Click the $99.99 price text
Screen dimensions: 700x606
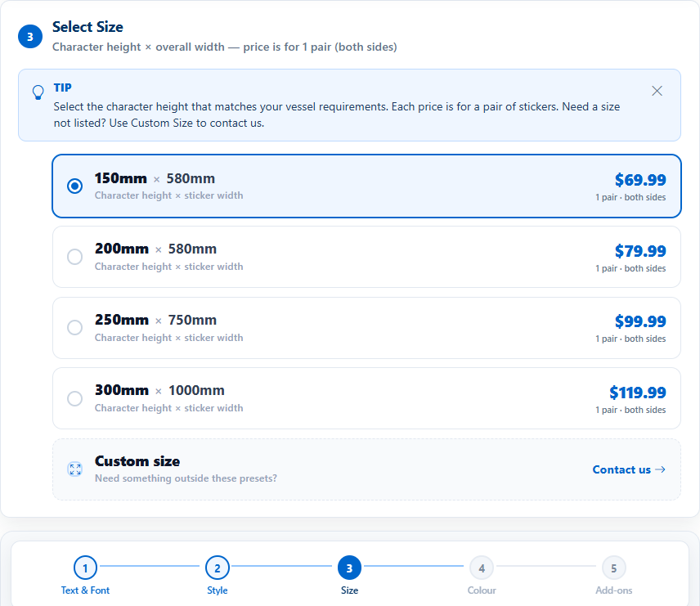tap(640, 321)
